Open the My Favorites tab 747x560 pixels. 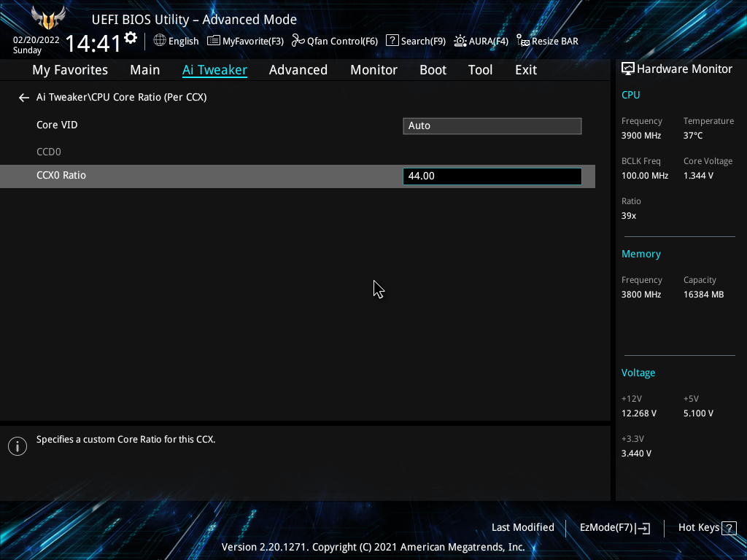tap(70, 70)
